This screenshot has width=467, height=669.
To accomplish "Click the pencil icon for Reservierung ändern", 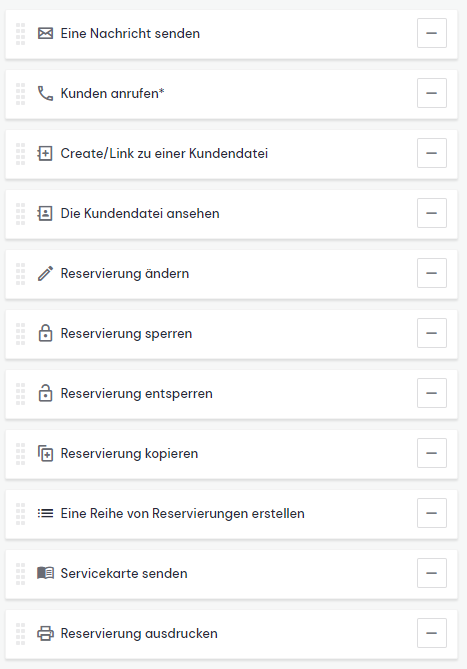I will 45,273.
